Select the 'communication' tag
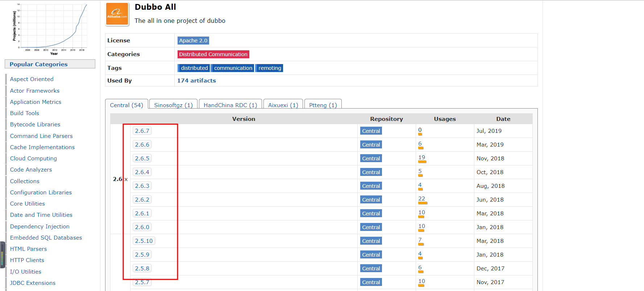The width and height of the screenshot is (644, 291). 233,68
